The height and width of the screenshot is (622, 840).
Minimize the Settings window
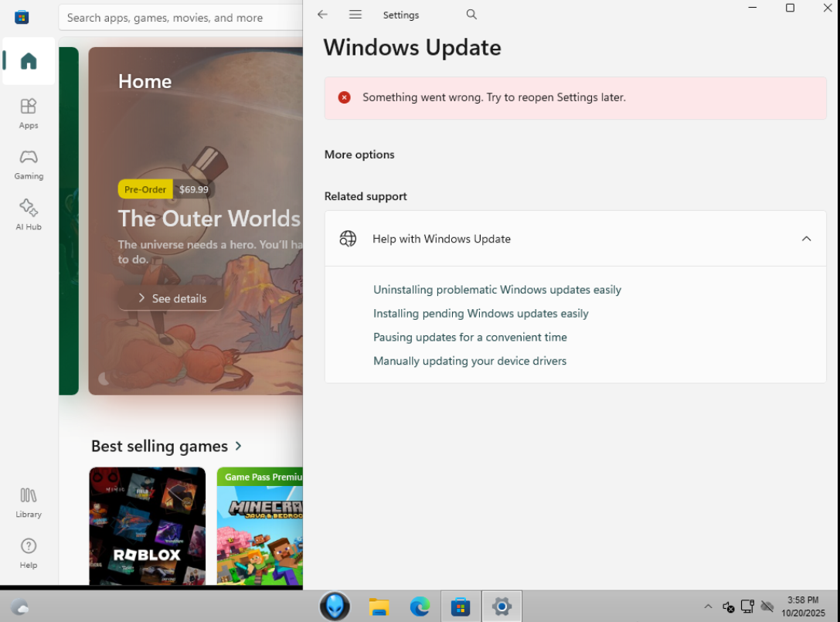point(752,8)
